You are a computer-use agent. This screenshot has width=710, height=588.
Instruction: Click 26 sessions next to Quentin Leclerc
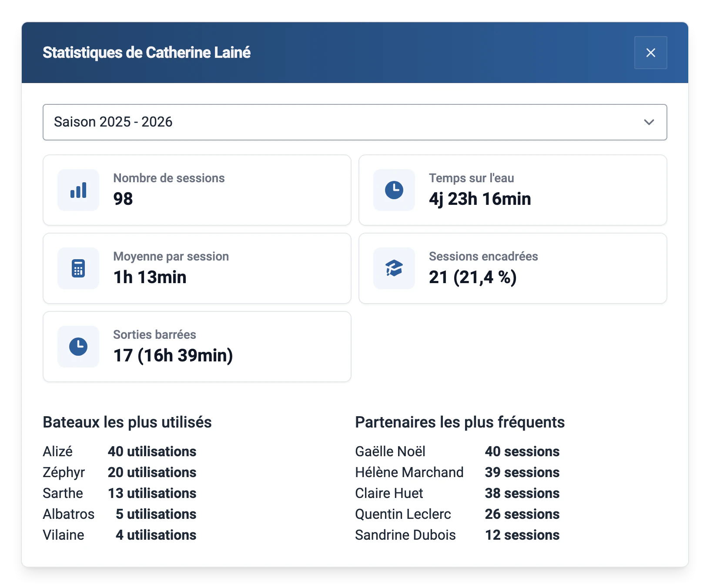pos(522,514)
